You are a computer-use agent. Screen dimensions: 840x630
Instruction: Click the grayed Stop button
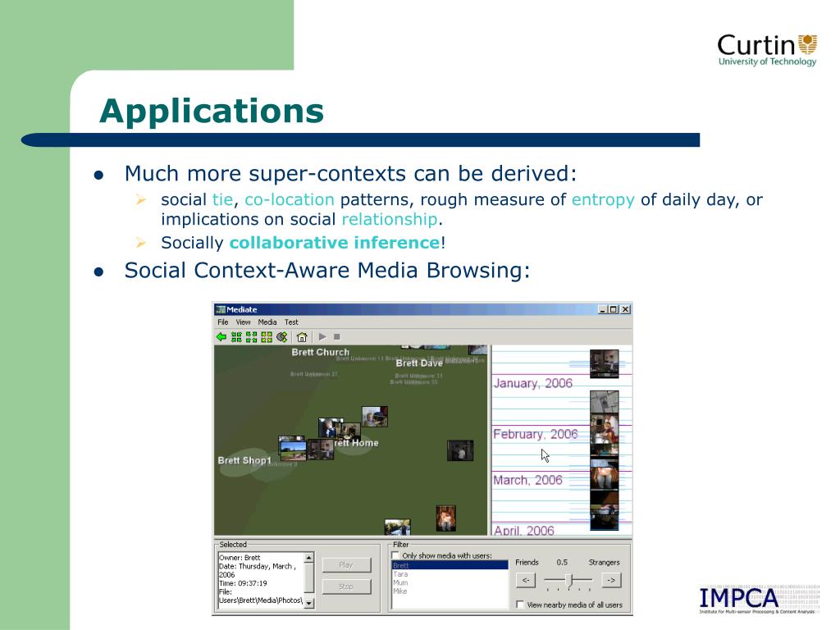(346, 587)
